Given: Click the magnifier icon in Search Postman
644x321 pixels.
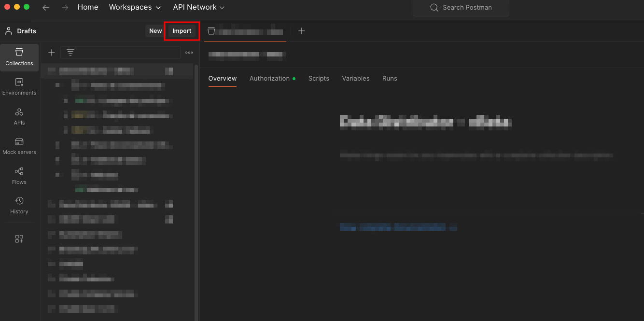Looking at the screenshot, I should click(434, 7).
